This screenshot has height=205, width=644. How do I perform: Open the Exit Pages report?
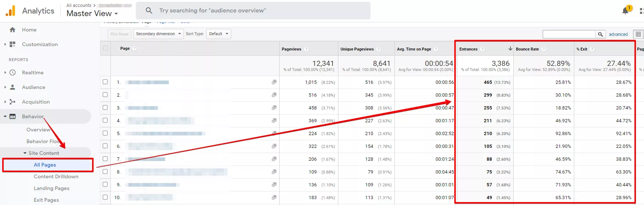pos(46,200)
